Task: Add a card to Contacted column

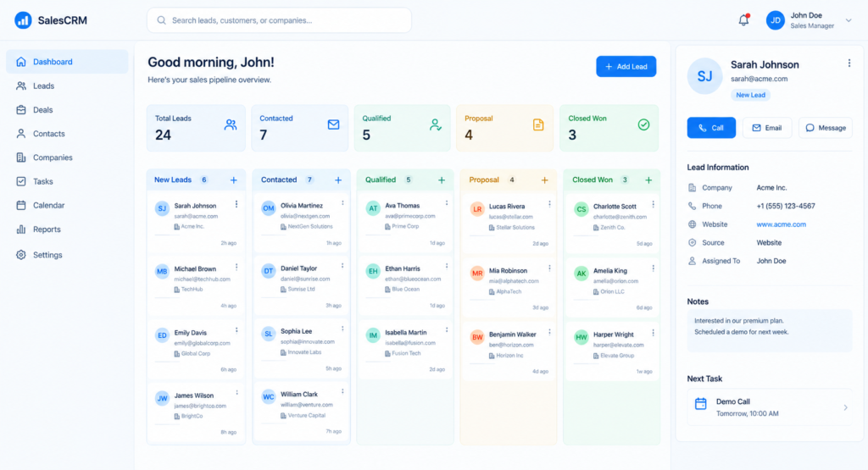Action: [337, 180]
